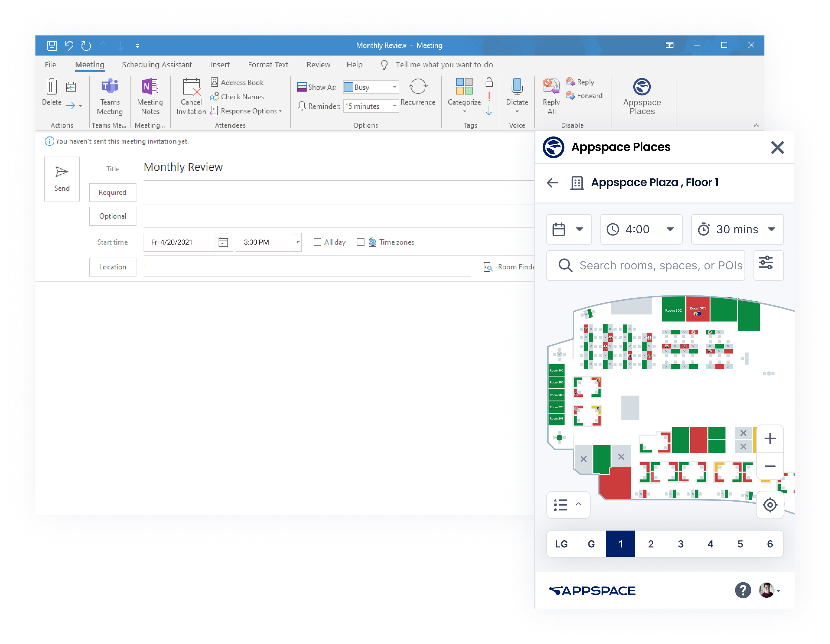Image resolution: width=830 pixels, height=644 pixels.
Task: Send the meeting invitation
Action: (62, 179)
